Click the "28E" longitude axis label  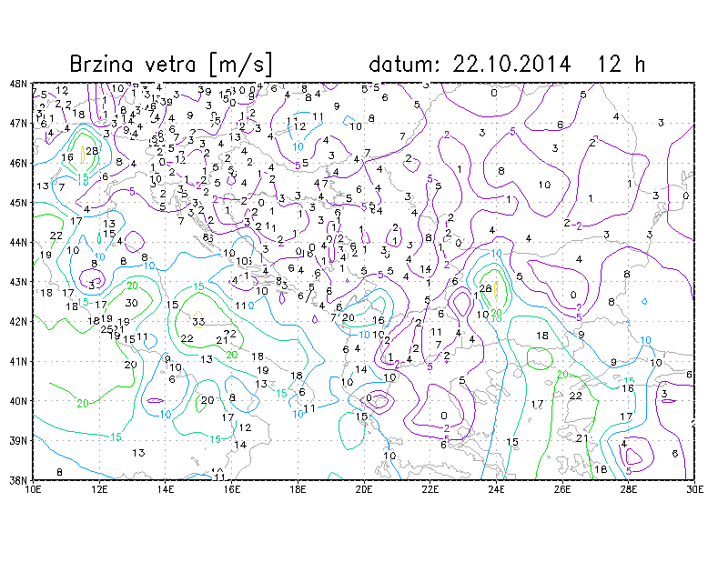[629, 489]
